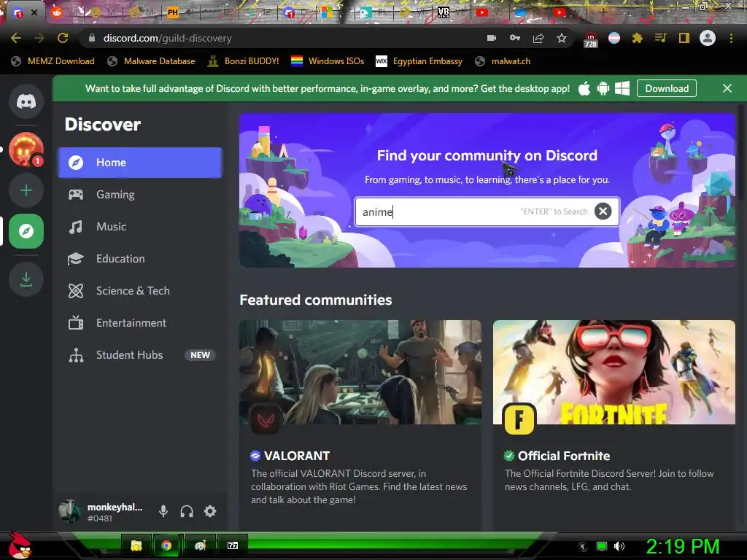Click the browser Forward arrow
Viewport: 747px width, 560px height.
point(39,38)
